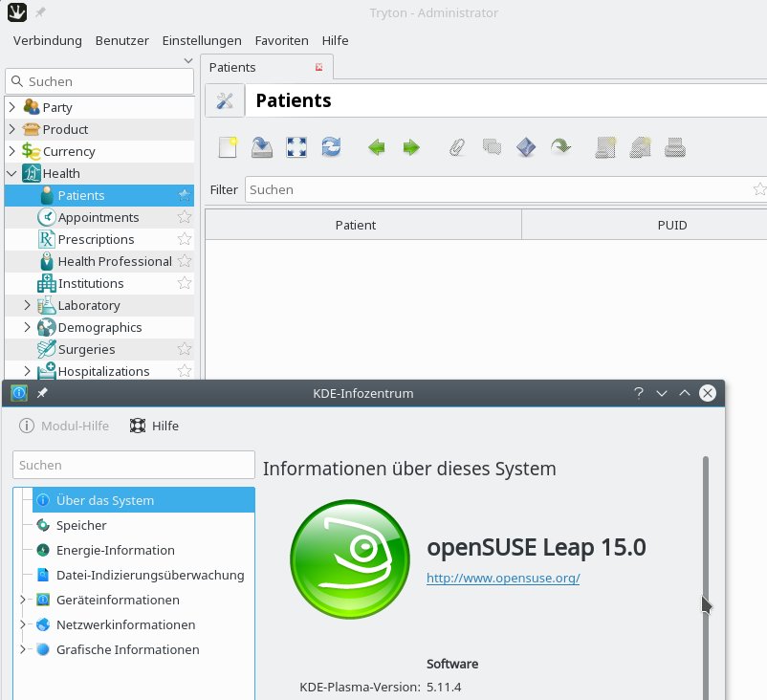The height and width of the screenshot is (700, 767).
Task: Close the Patients tab with red x
Action: pos(318,67)
